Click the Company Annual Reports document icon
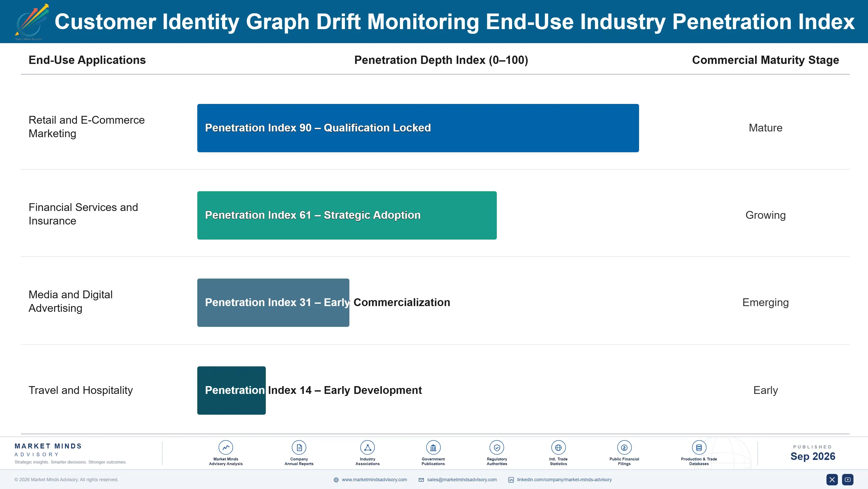Image resolution: width=868 pixels, height=489 pixels. click(x=299, y=447)
